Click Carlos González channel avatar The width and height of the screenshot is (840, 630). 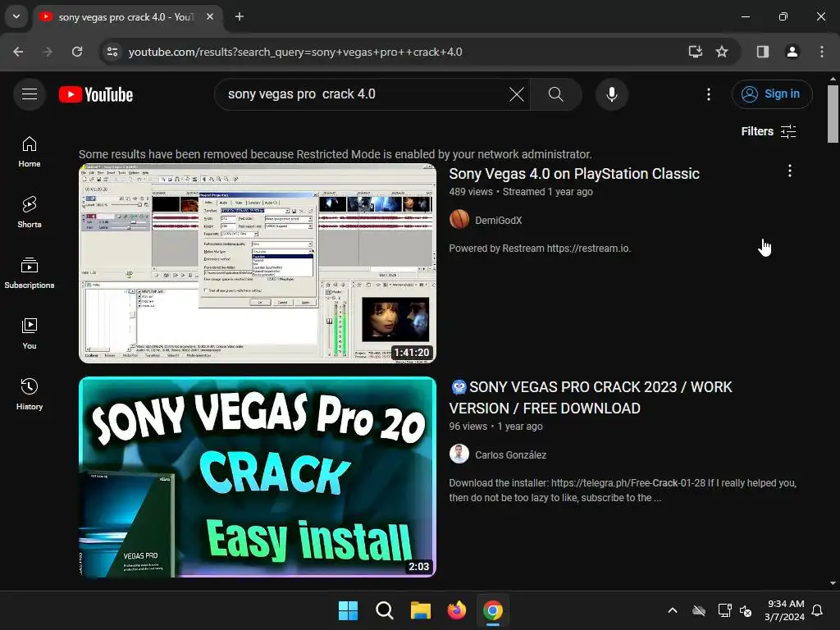click(x=459, y=454)
